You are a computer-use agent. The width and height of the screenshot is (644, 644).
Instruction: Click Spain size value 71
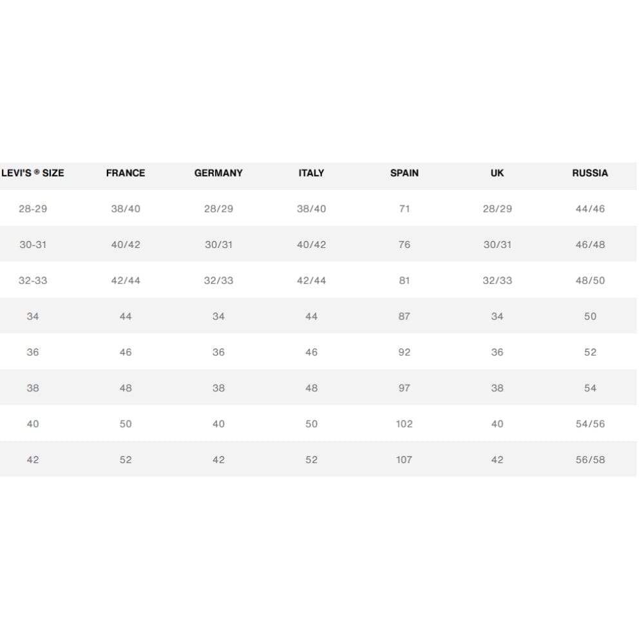point(404,209)
